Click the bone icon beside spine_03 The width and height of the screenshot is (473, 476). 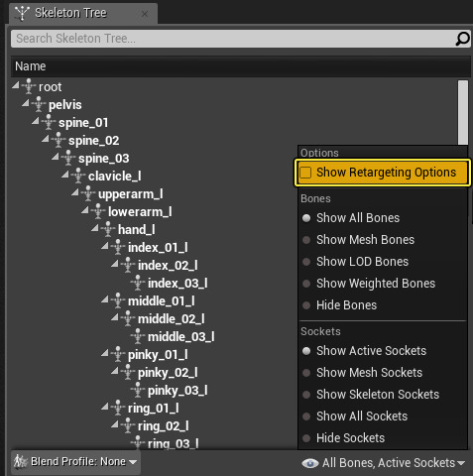[x=68, y=158]
